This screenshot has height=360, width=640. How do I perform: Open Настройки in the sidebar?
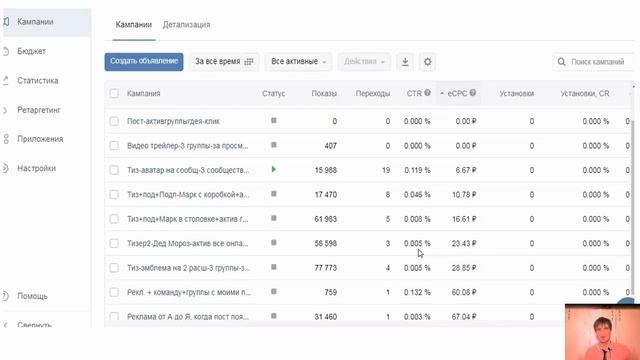[36, 169]
